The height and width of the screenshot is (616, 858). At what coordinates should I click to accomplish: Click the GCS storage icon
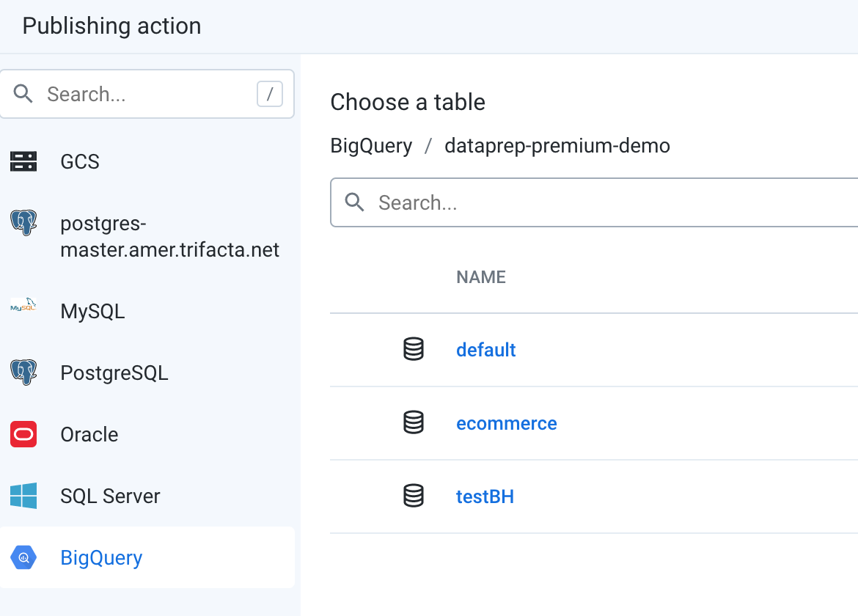[x=23, y=161]
